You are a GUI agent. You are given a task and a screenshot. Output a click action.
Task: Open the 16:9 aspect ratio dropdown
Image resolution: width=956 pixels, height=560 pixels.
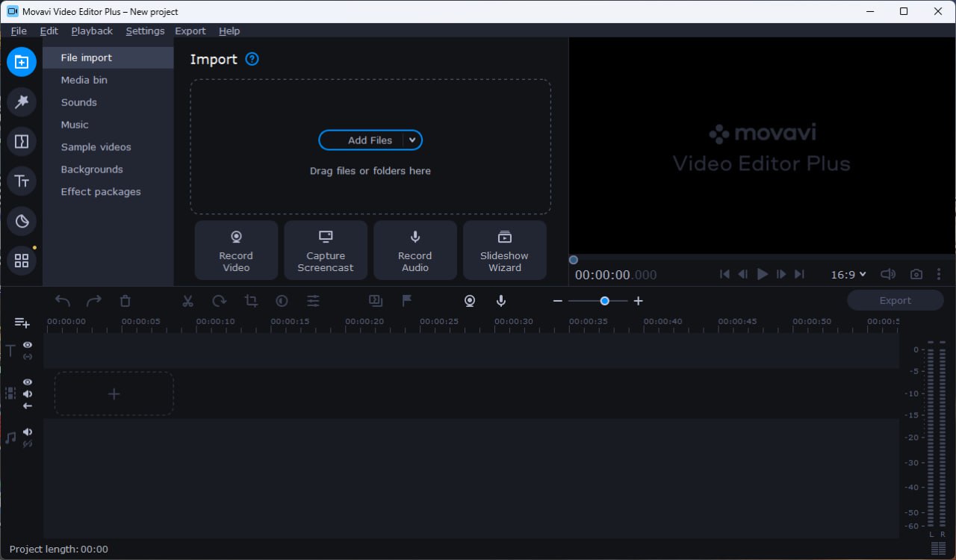(x=848, y=274)
